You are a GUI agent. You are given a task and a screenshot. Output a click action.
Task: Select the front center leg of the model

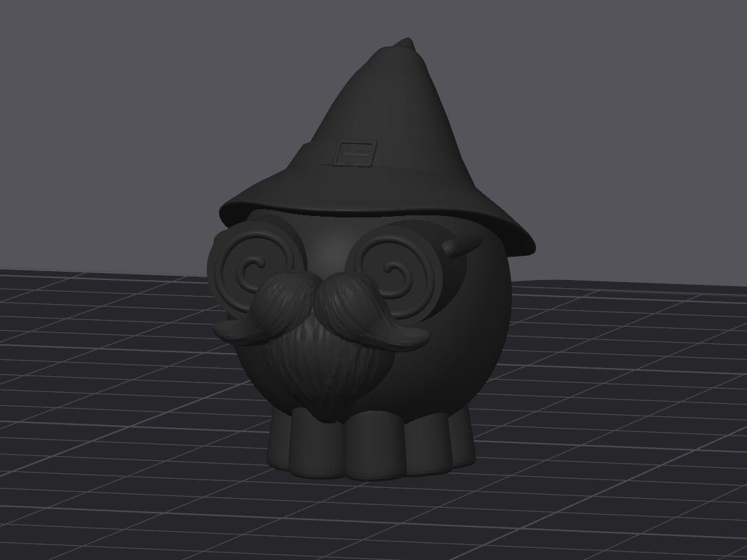(374, 447)
